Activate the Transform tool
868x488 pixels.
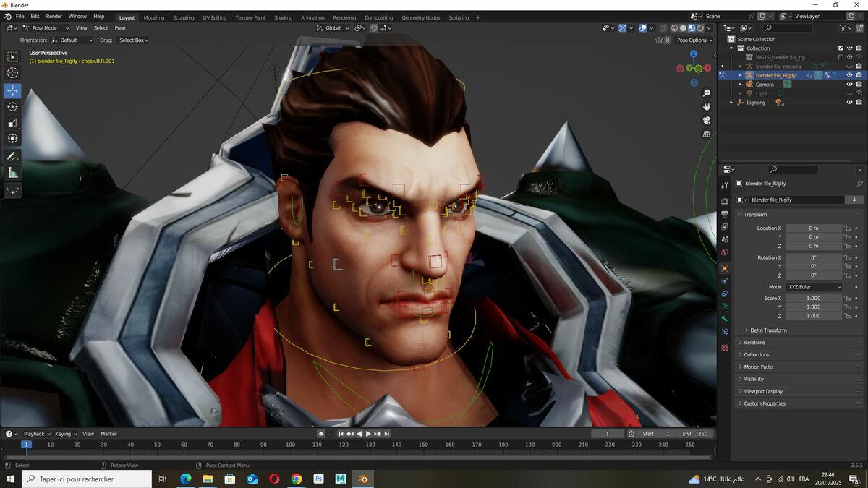pyautogui.click(x=13, y=139)
